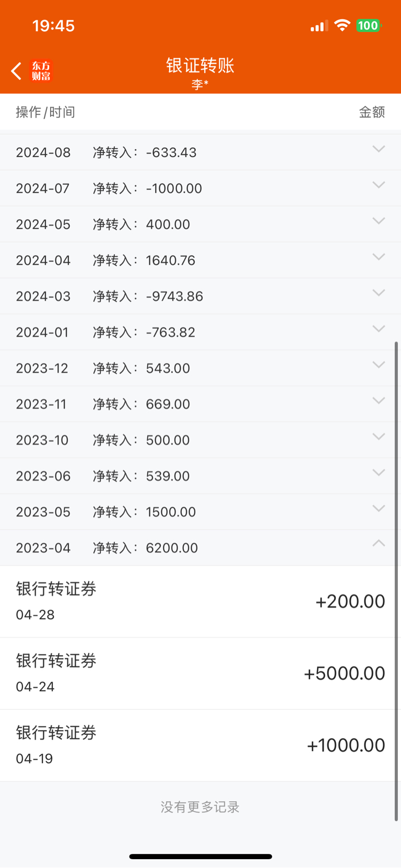Open the 04-24 +5000.00 transfer record
This screenshot has width=401, height=868.
coord(200,673)
